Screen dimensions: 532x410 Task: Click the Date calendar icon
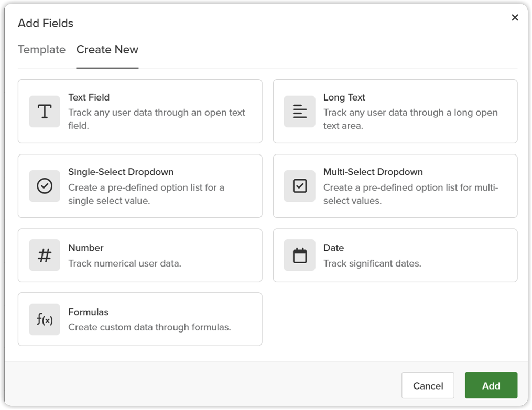300,255
